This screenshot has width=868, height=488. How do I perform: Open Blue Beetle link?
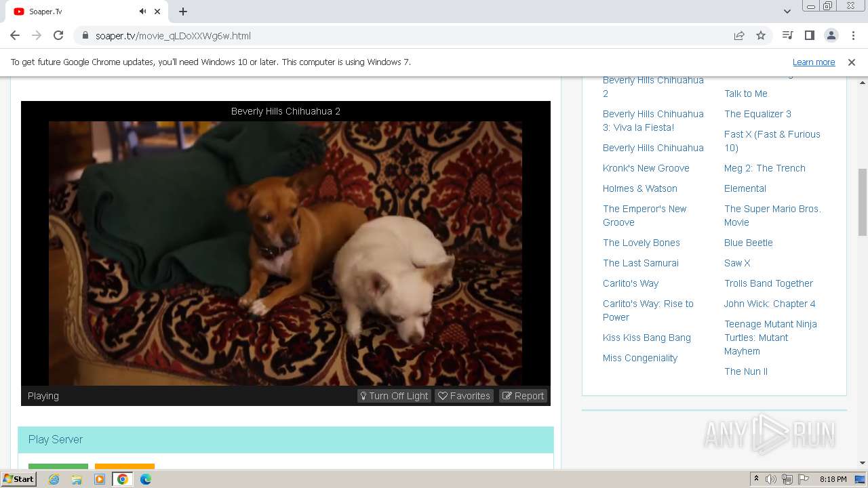(x=748, y=243)
